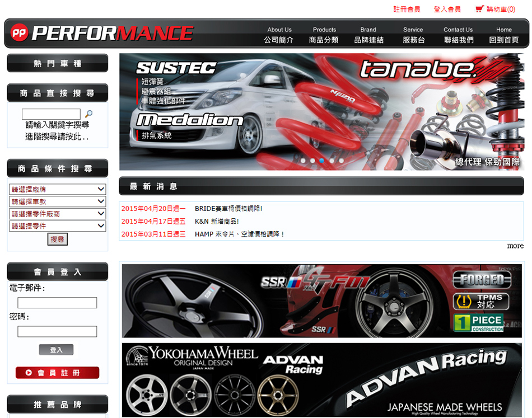Open the 請選擇零件 parts dropdown
This screenshot has height=418, width=532.
coord(57,226)
